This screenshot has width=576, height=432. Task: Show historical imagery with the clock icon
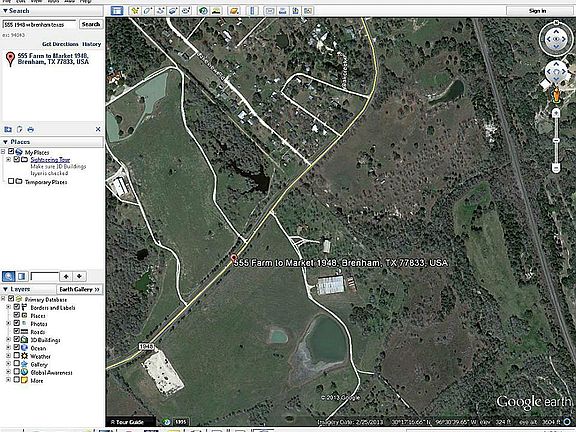[x=203, y=11]
